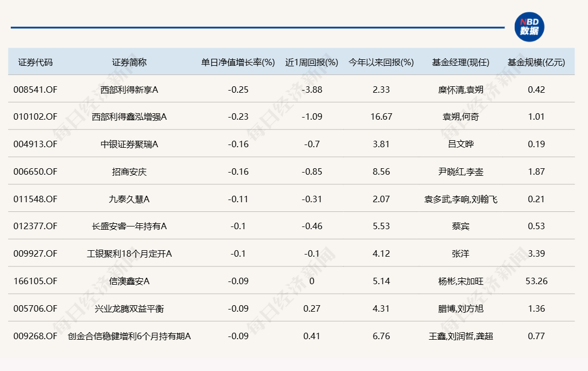This screenshot has height=371, width=588.
Task: Click the year-to-date return 5.14
Action: (382, 281)
